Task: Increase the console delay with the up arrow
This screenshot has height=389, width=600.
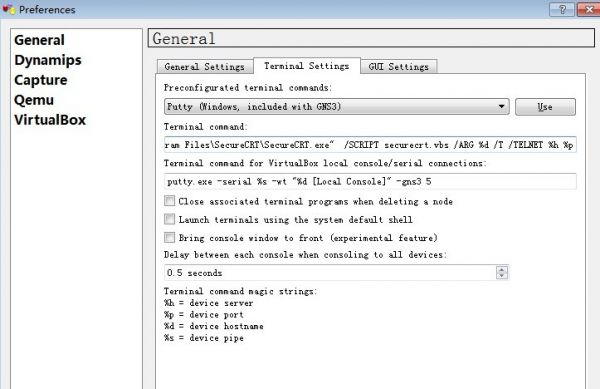Action: (x=502, y=269)
